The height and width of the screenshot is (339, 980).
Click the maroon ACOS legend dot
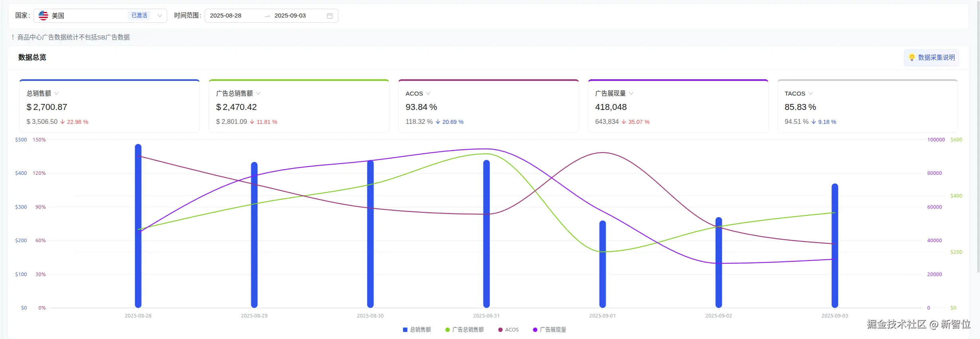tap(500, 330)
